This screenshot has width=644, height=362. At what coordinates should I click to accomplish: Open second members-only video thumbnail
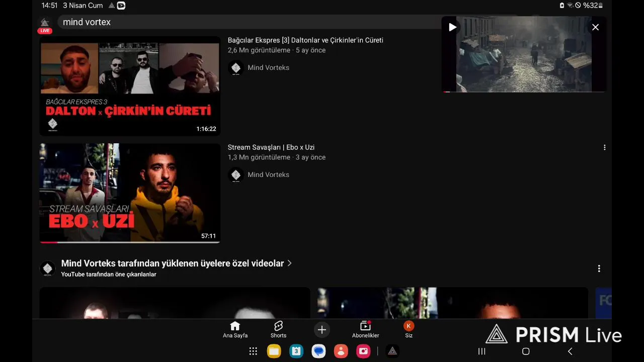(x=453, y=303)
